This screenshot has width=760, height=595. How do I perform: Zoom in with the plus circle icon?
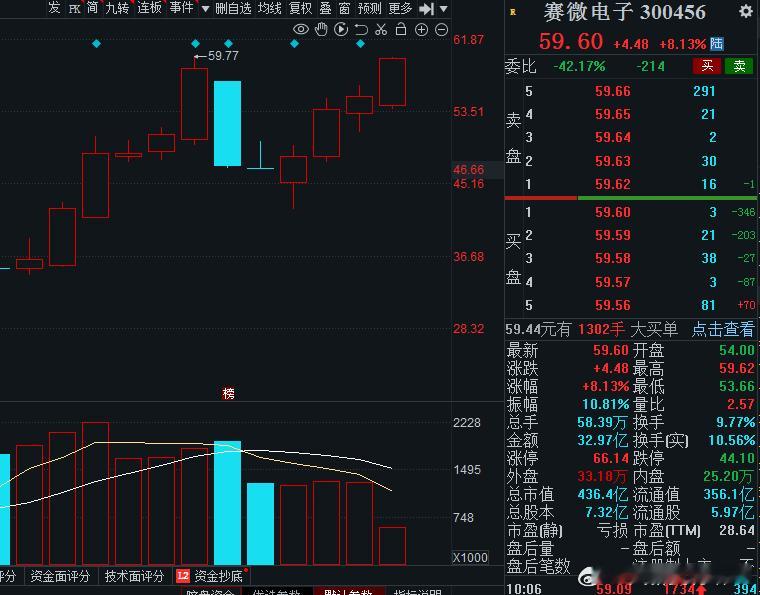tap(421, 30)
